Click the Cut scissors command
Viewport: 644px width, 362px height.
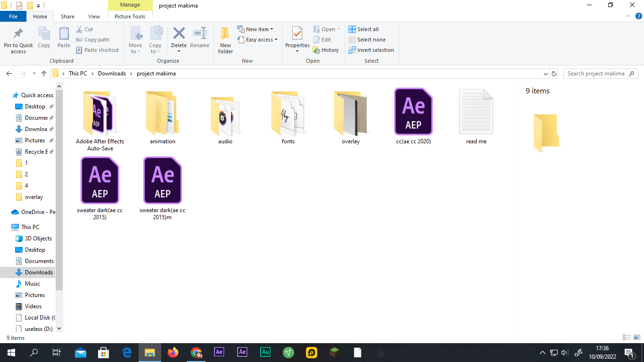(x=84, y=29)
